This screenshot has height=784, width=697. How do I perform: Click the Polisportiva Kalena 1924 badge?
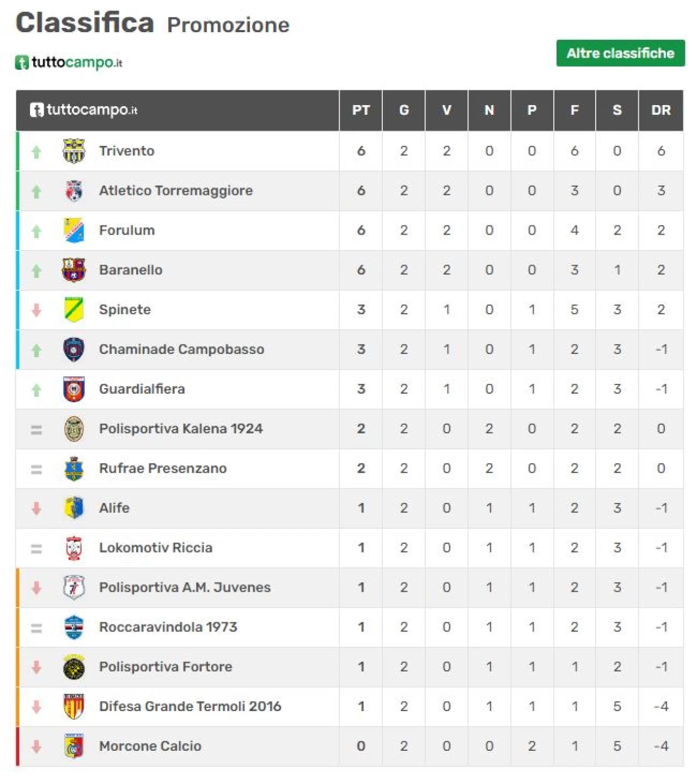click(74, 429)
